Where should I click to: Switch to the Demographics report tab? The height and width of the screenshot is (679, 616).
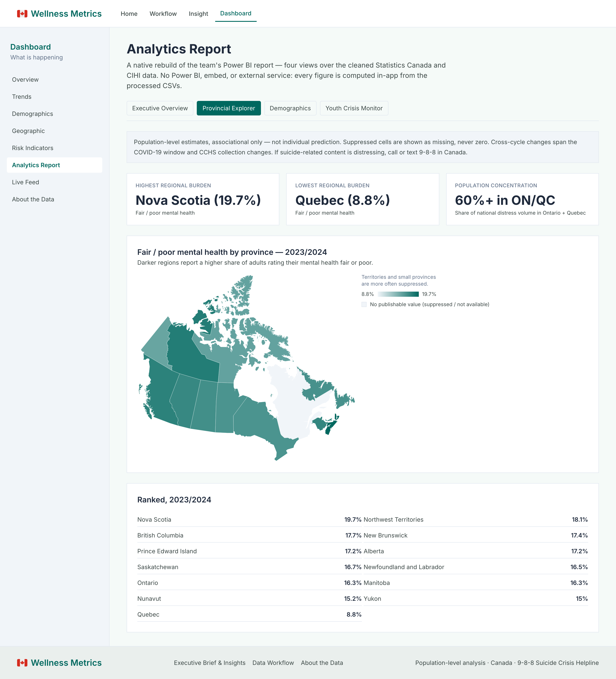click(x=290, y=108)
